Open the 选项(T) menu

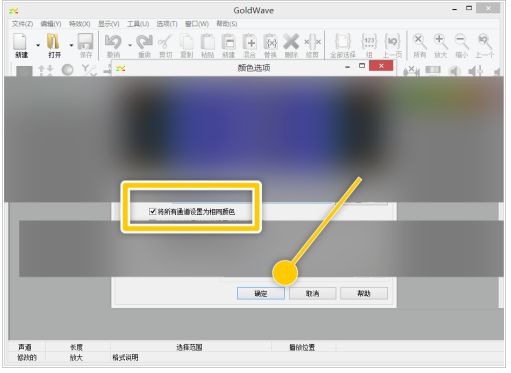[x=167, y=24]
